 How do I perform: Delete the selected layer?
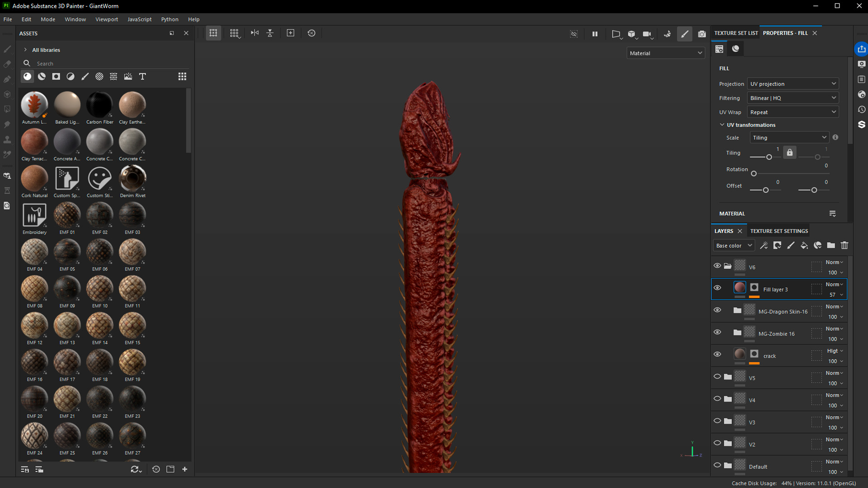tap(844, 245)
